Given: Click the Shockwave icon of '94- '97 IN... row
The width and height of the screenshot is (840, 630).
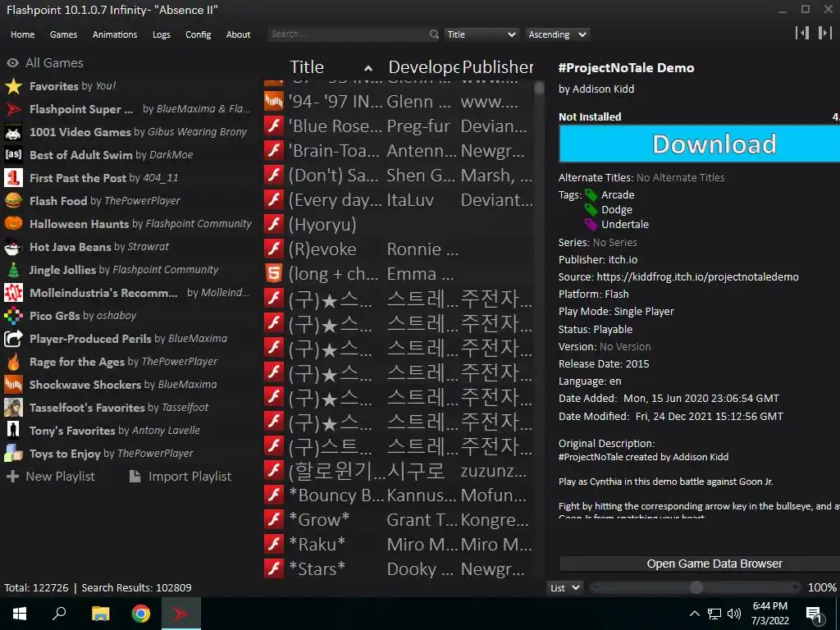Looking at the screenshot, I should point(274,101).
